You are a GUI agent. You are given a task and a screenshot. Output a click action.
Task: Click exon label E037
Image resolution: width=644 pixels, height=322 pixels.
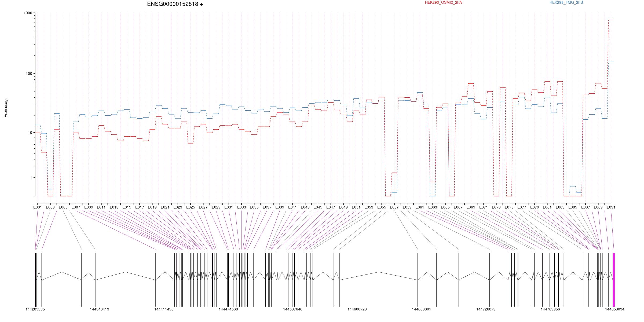pyautogui.click(x=267, y=207)
